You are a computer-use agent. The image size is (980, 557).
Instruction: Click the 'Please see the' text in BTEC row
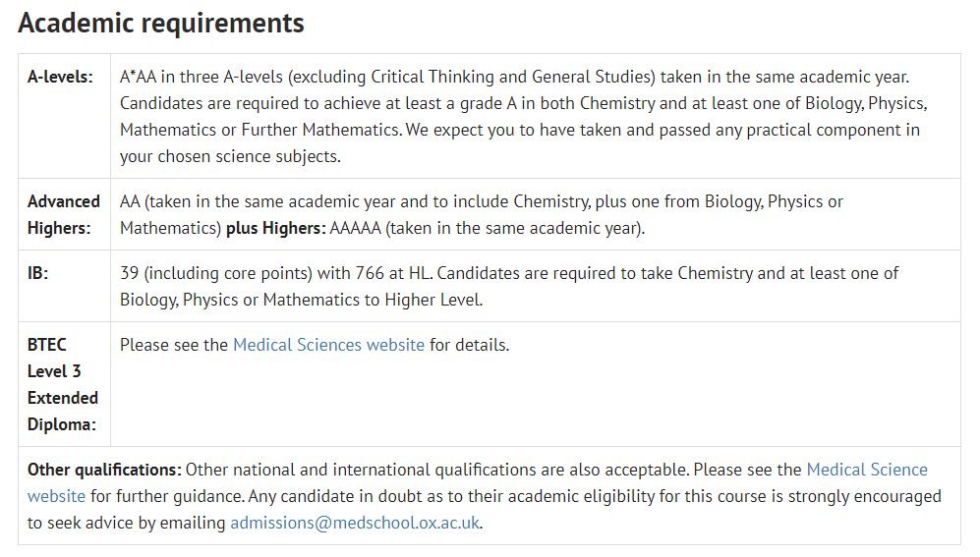click(x=174, y=345)
